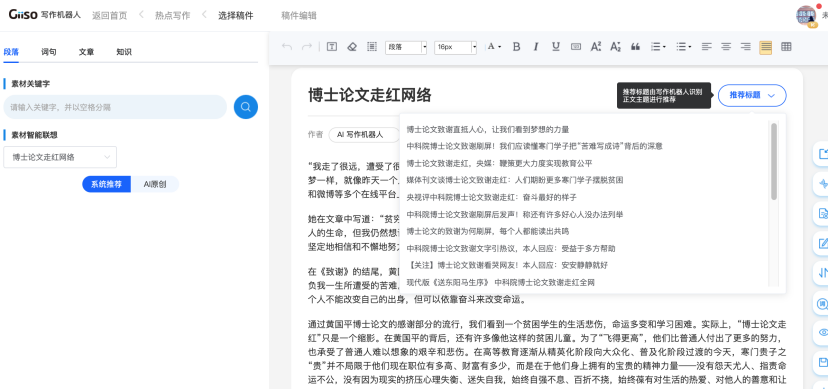
Task: Go to 选择稿件 breadcrumb step
Action: coord(236,15)
